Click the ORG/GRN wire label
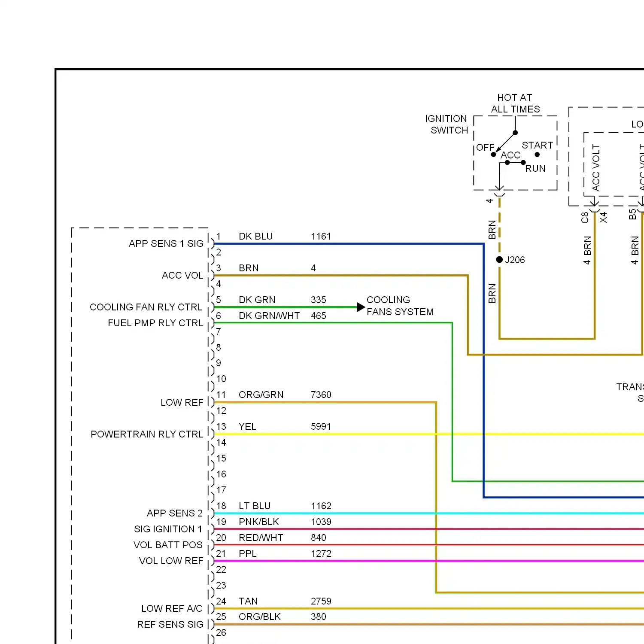Viewport: 644px width, 644px height. pos(261,395)
